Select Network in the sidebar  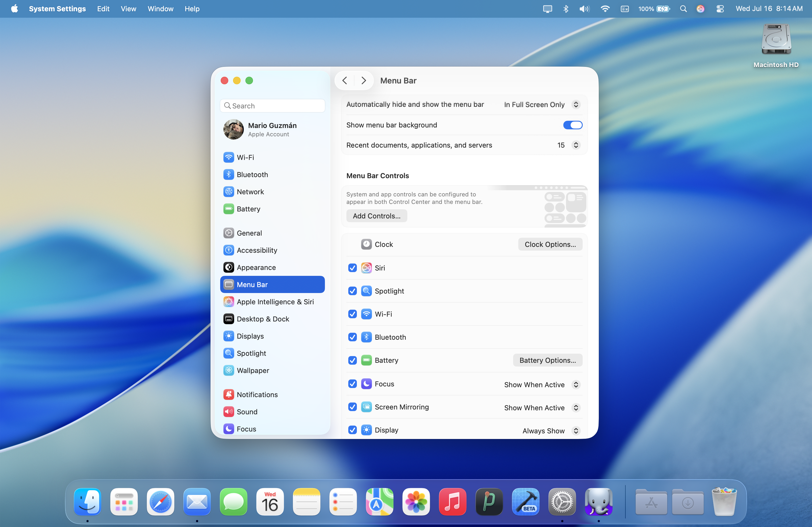pos(272,192)
